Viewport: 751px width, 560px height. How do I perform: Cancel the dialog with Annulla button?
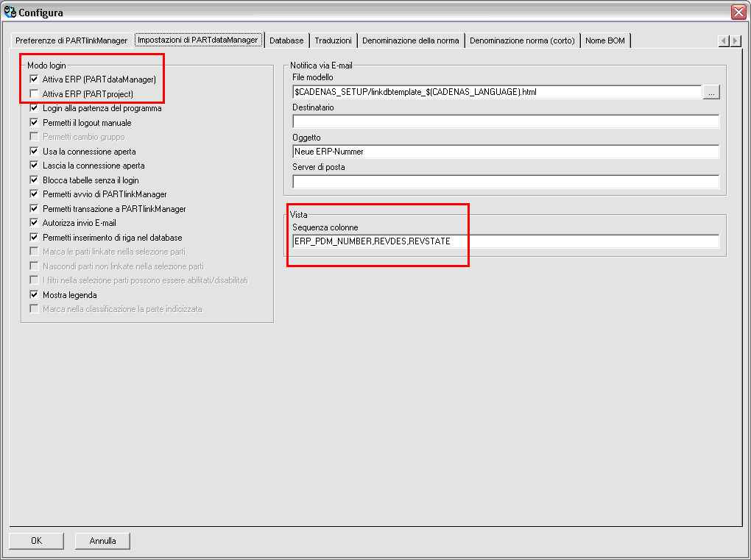tap(102, 541)
